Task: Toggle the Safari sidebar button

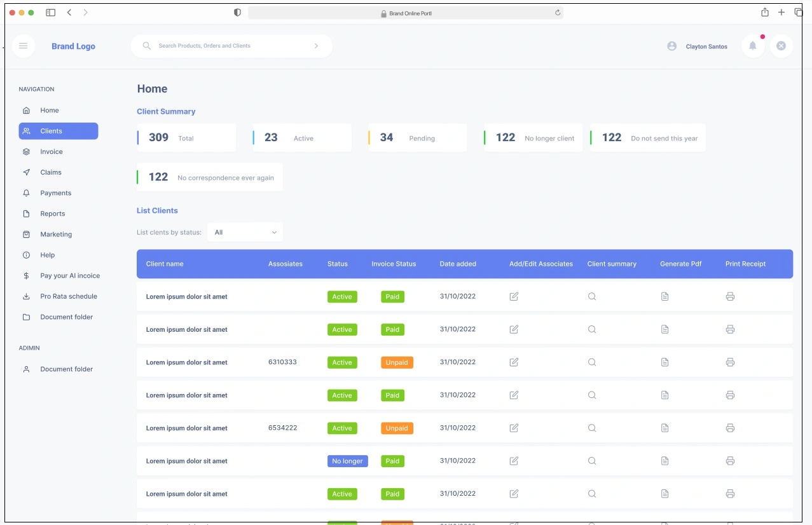Action: point(51,13)
